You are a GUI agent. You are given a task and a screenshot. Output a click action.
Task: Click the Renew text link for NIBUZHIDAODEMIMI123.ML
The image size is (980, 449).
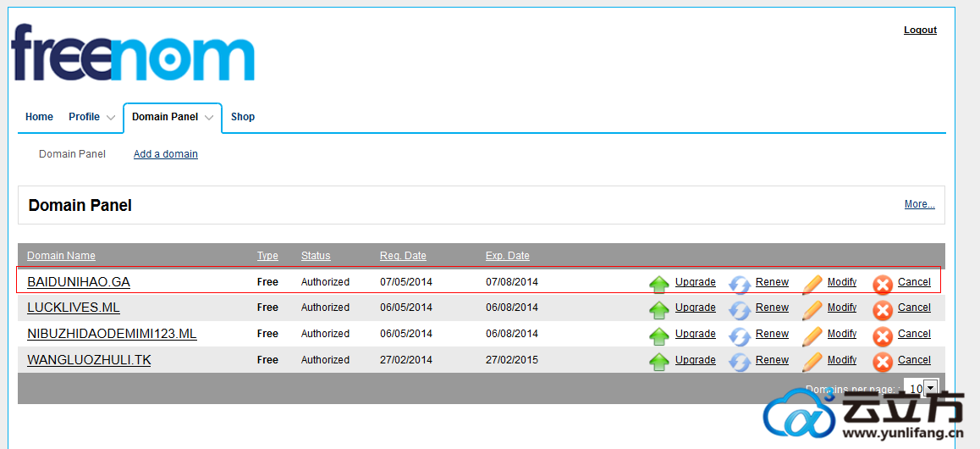[772, 334]
